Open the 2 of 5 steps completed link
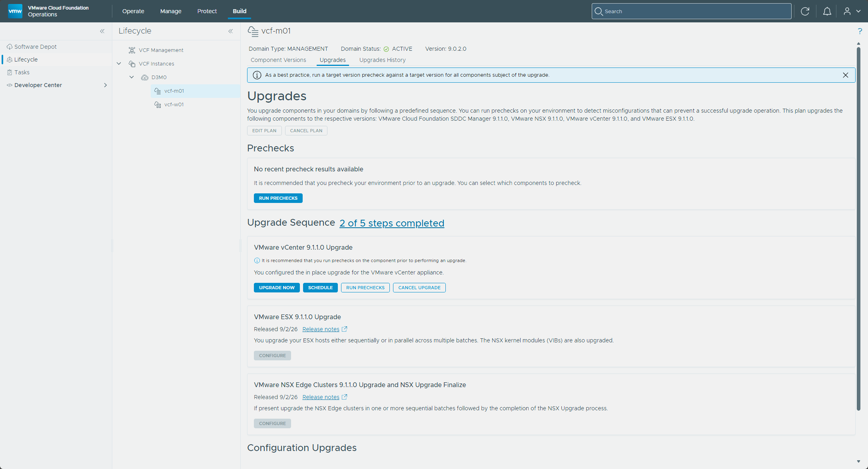868x469 pixels. click(x=392, y=223)
